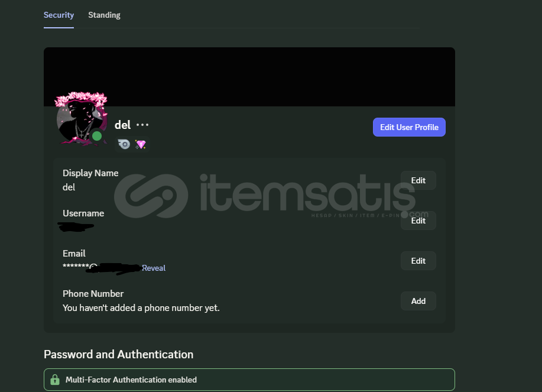This screenshot has height=392, width=542.
Task: Click the pink gem Server Boost badge
Action: point(140,144)
